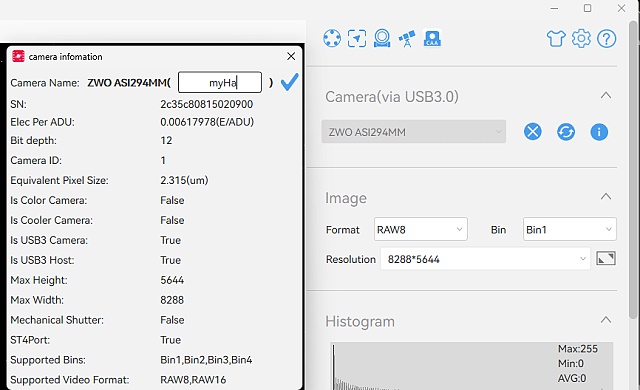Click the camera information dialog logo icon
The image size is (640, 390).
pos(18,56)
